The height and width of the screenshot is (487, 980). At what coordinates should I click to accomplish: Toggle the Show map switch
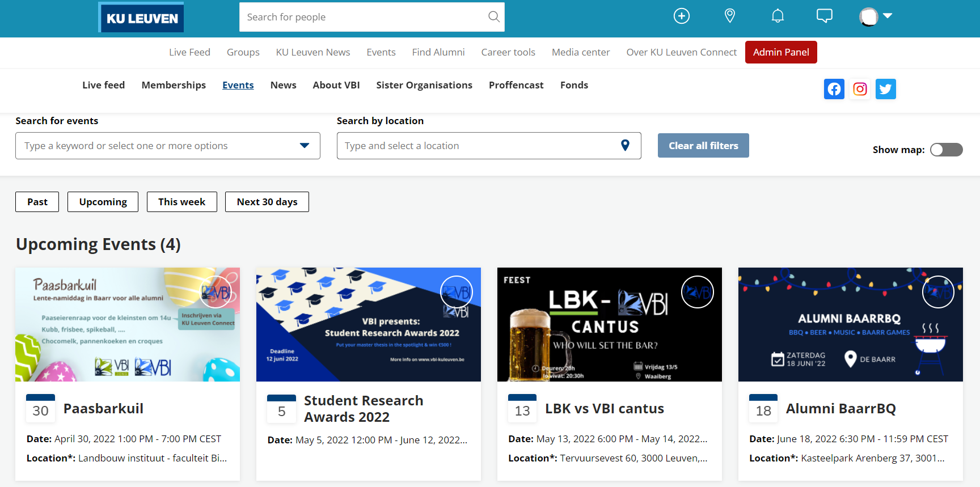946,150
